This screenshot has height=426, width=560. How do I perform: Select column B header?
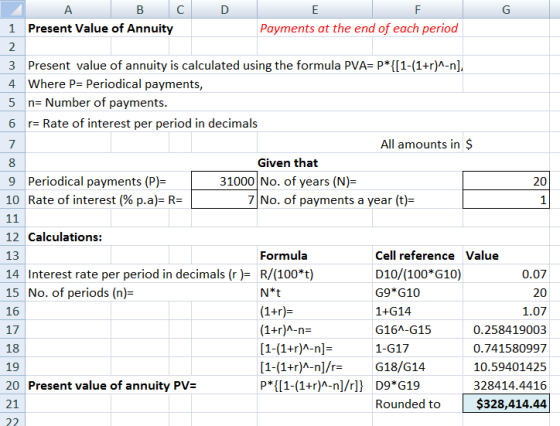(x=140, y=9)
